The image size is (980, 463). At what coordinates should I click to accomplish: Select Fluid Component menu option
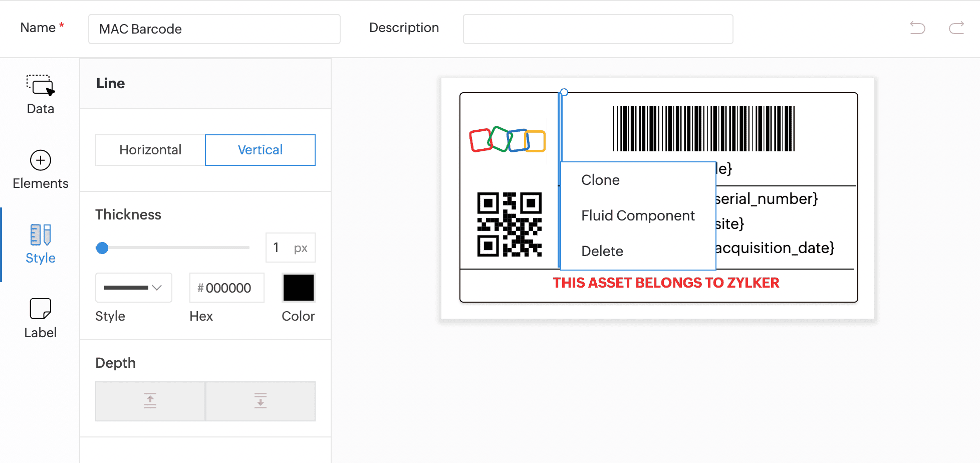pyautogui.click(x=637, y=215)
